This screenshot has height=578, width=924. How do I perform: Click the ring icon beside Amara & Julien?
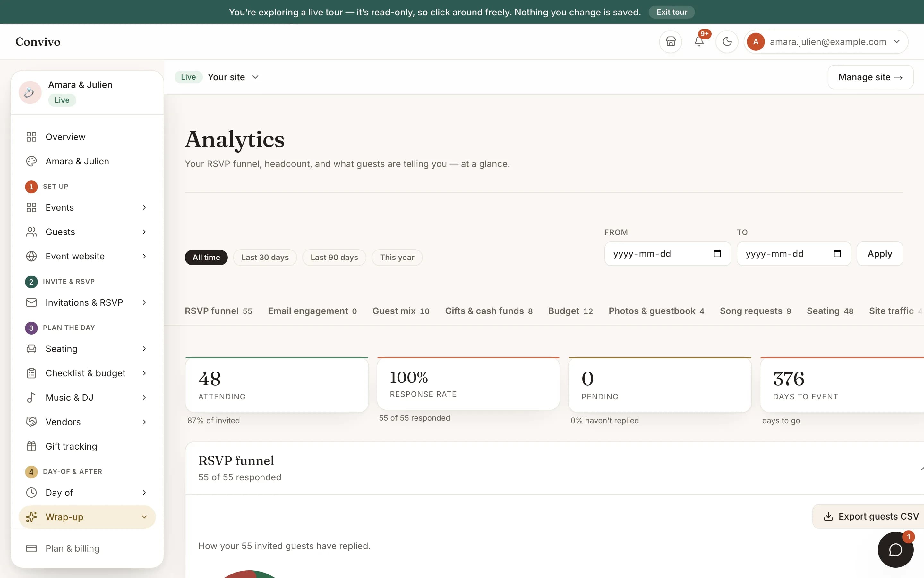30,92
